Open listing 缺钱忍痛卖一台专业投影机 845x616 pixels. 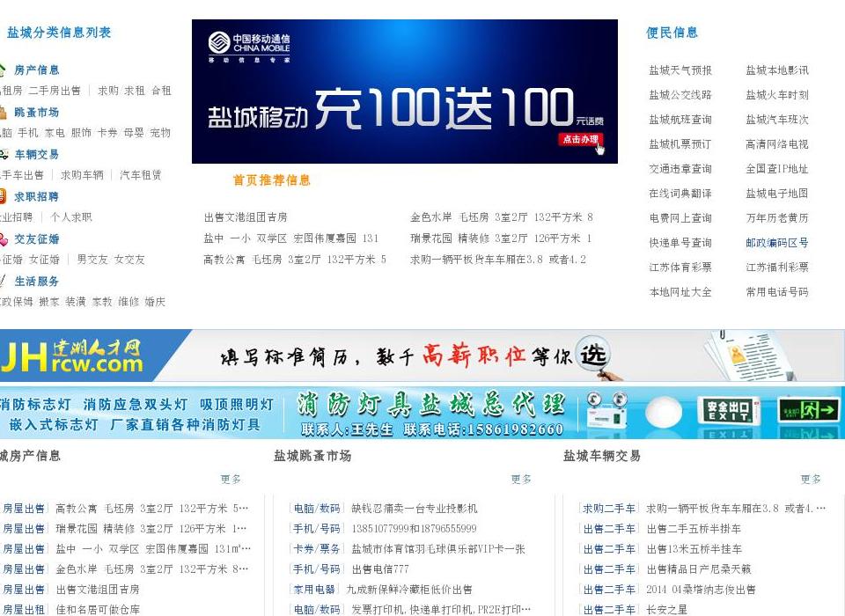[415, 509]
